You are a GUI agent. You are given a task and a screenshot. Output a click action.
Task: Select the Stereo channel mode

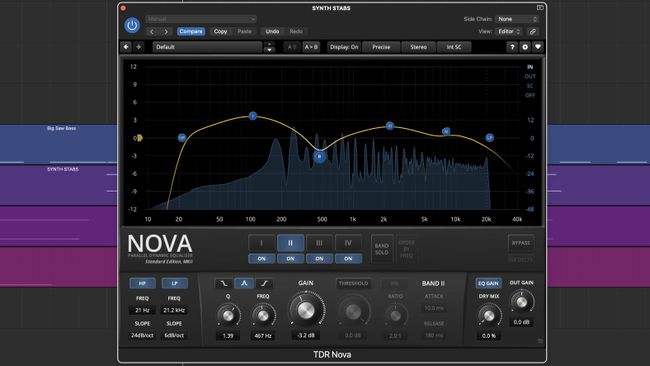[x=418, y=47]
